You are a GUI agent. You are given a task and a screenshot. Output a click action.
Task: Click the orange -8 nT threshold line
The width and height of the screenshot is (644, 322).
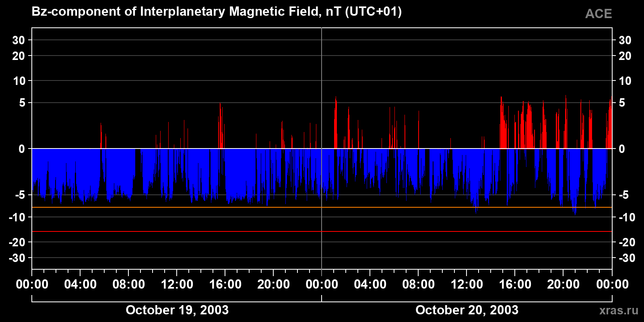(322, 207)
